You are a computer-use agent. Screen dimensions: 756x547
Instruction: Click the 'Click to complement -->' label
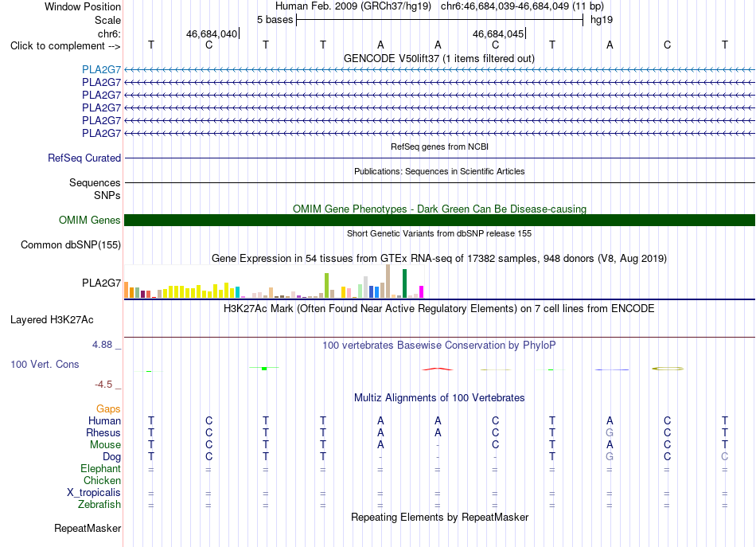[65, 46]
